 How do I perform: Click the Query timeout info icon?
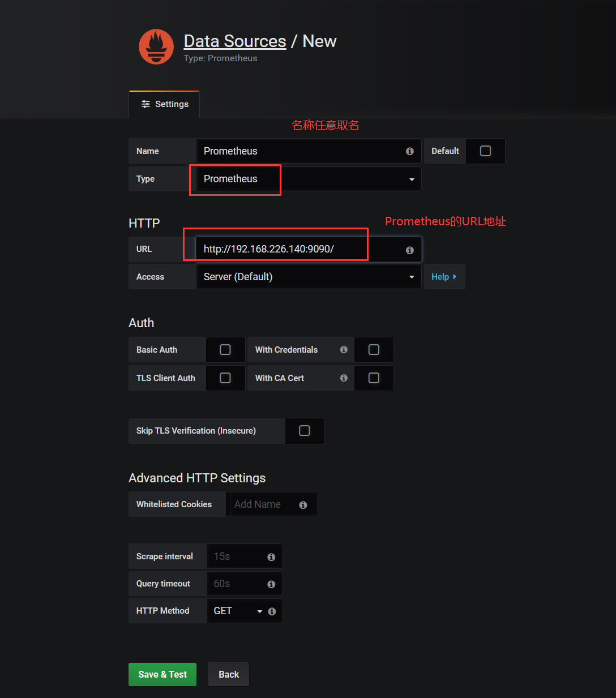(x=271, y=584)
